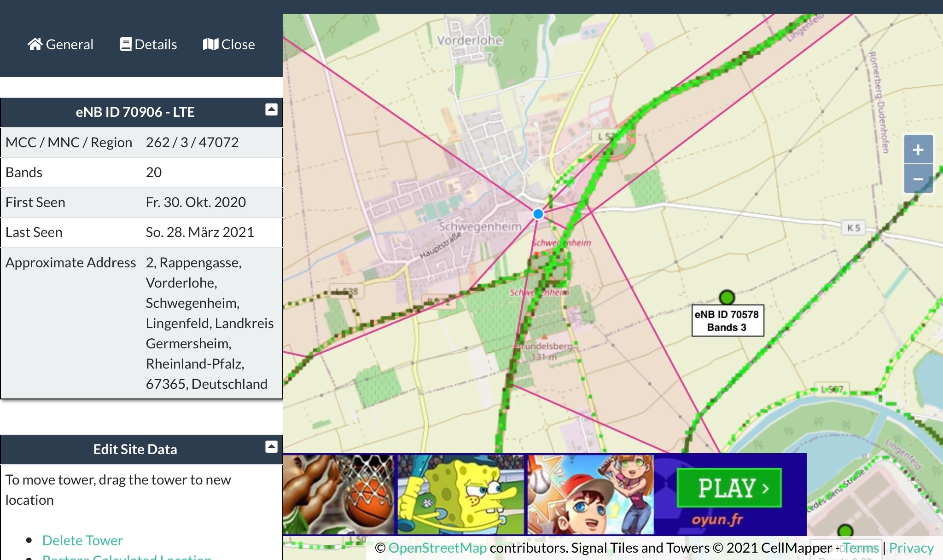Collapse the eNB ID 70906 panel
This screenshot has height=560, width=943.
pos(271,110)
